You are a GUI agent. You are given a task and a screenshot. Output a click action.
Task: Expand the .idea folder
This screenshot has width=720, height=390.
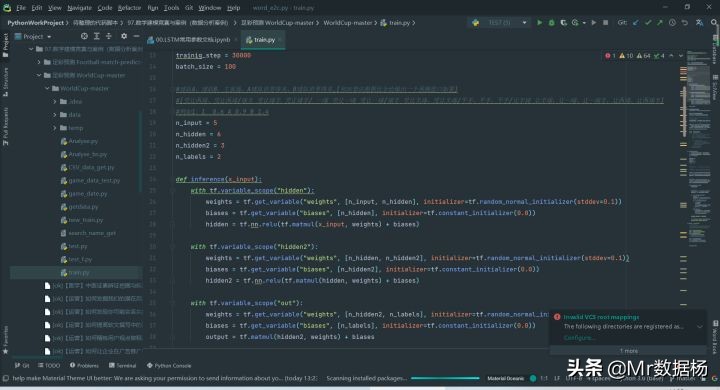tap(55, 102)
